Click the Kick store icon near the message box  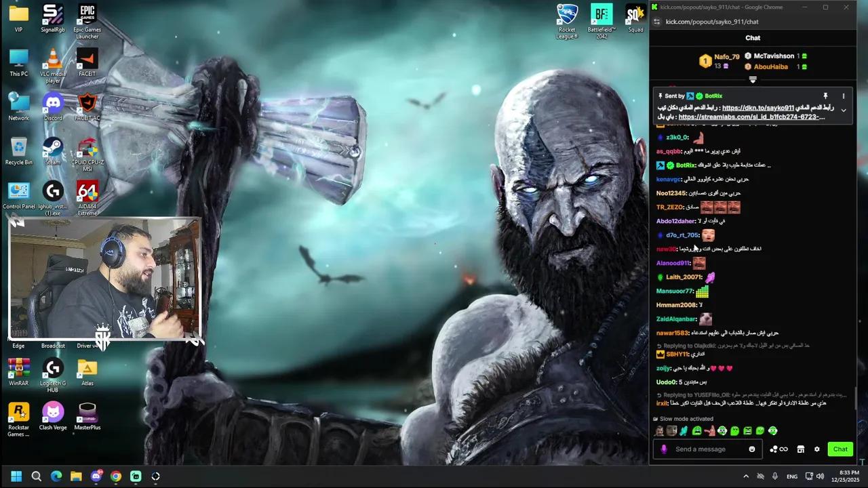pos(801,449)
